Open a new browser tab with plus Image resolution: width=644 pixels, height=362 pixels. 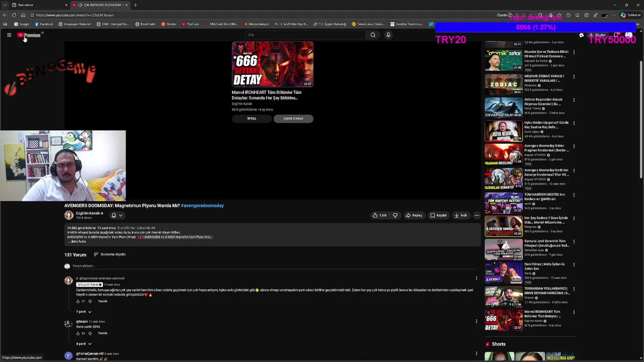[135, 5]
